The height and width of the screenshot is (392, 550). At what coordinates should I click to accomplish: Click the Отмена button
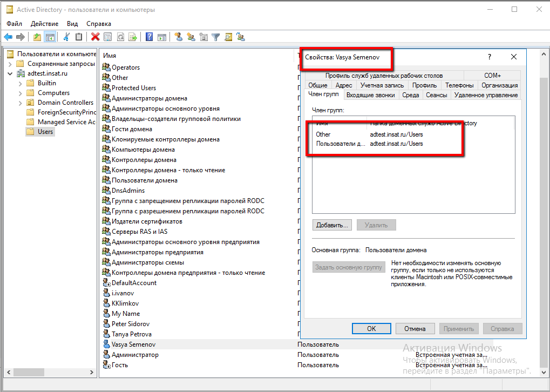coord(415,328)
